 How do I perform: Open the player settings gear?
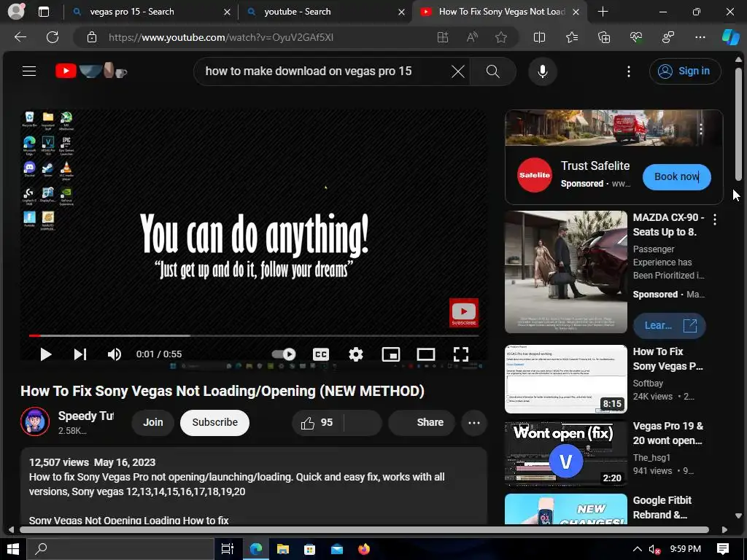pyautogui.click(x=355, y=354)
